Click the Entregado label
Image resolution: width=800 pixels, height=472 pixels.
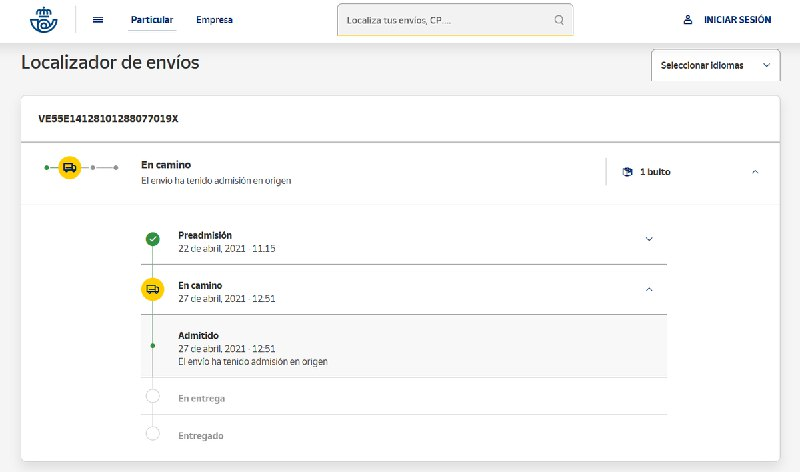[x=201, y=436]
